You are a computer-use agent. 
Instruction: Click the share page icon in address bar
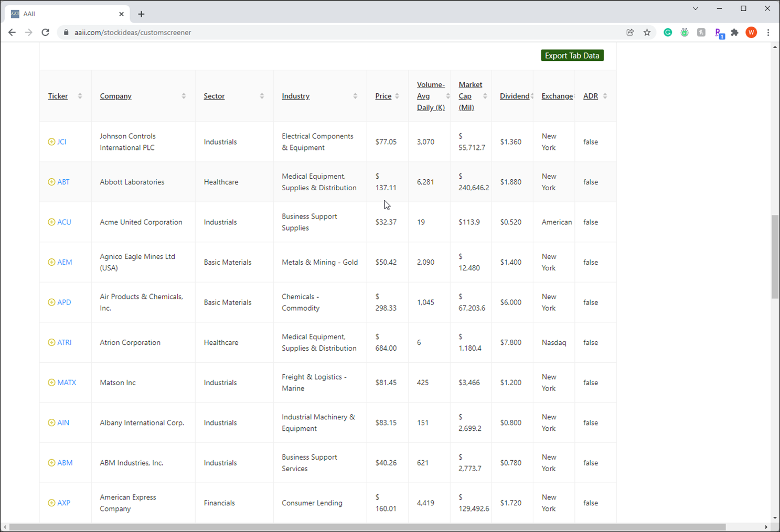tap(630, 32)
